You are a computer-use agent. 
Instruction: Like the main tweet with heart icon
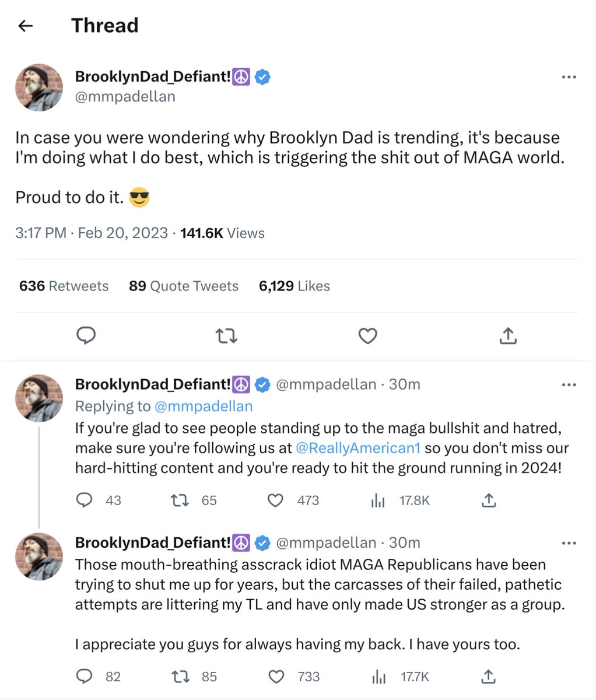(x=367, y=335)
